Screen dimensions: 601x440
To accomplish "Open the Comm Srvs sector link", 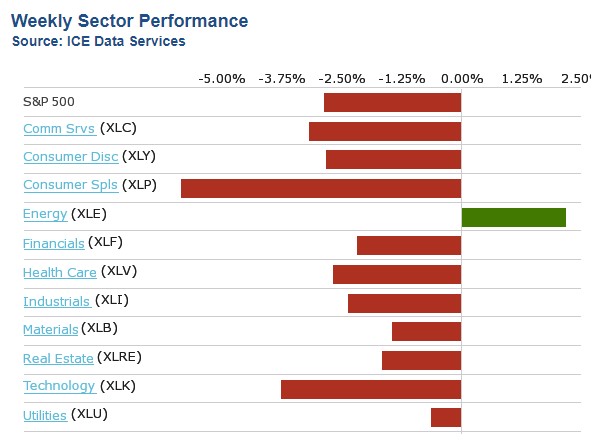I will coord(58,128).
